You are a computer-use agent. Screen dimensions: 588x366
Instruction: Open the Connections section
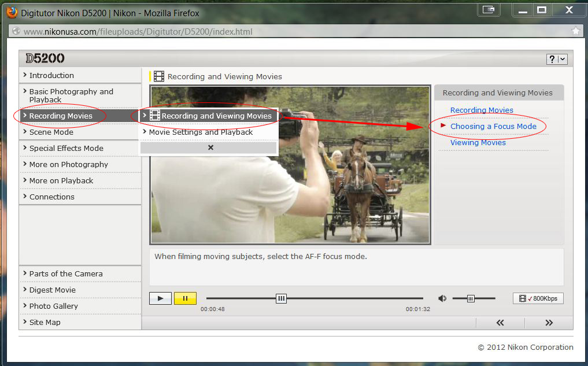tap(80, 197)
